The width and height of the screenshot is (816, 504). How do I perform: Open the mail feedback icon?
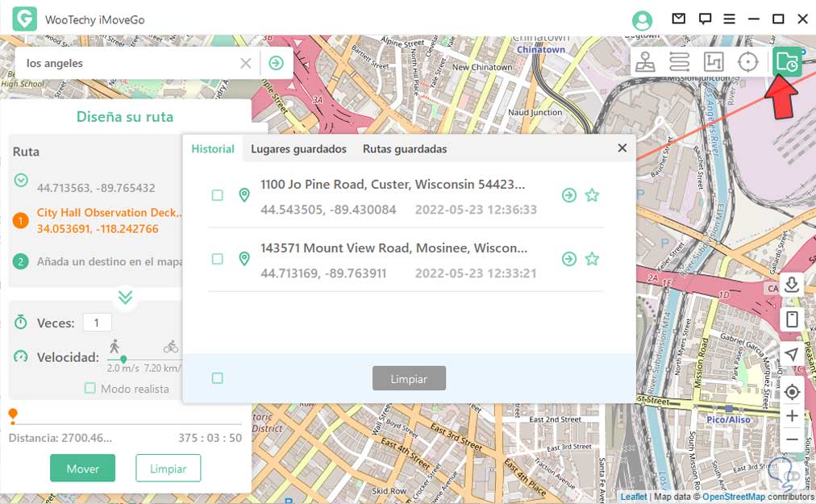678,19
